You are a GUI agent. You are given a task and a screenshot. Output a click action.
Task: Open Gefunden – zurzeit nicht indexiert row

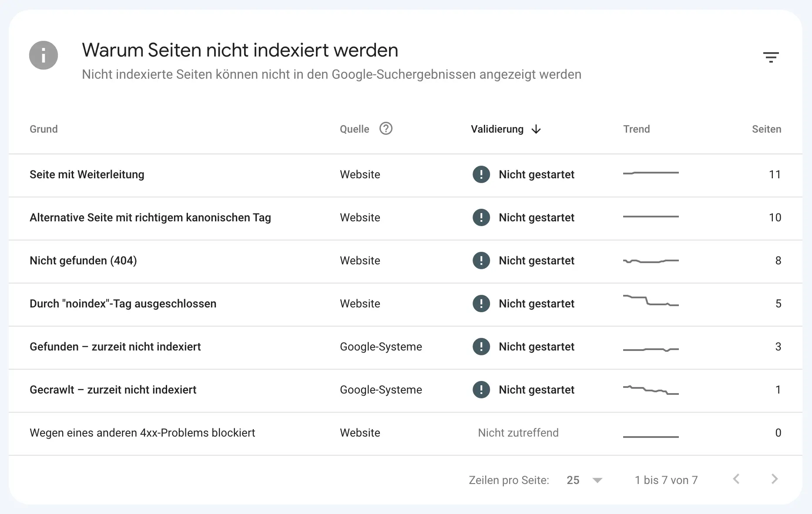tap(406, 347)
